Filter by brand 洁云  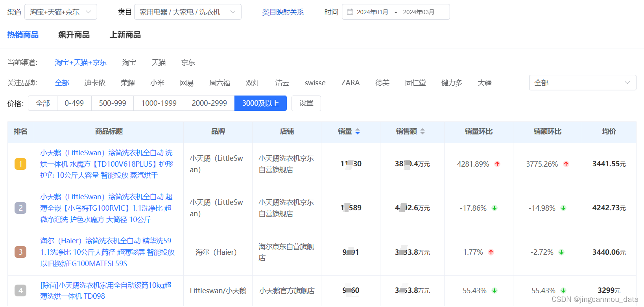tap(282, 83)
